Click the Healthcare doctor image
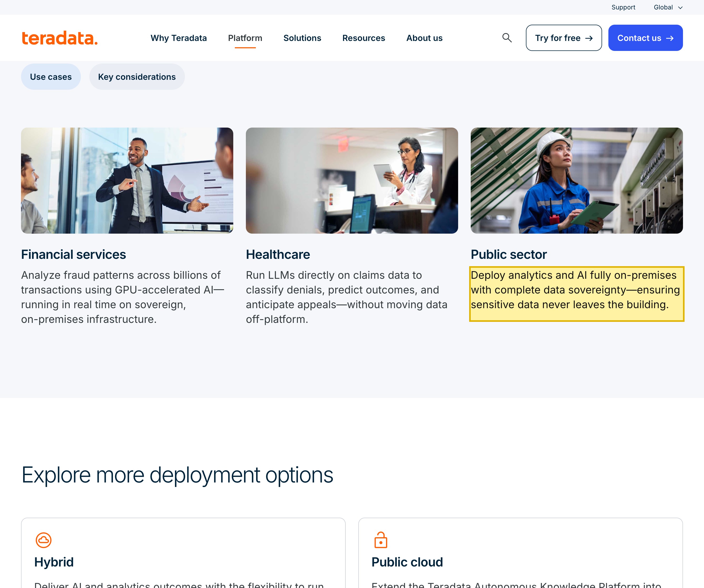The height and width of the screenshot is (588, 704). (x=352, y=180)
